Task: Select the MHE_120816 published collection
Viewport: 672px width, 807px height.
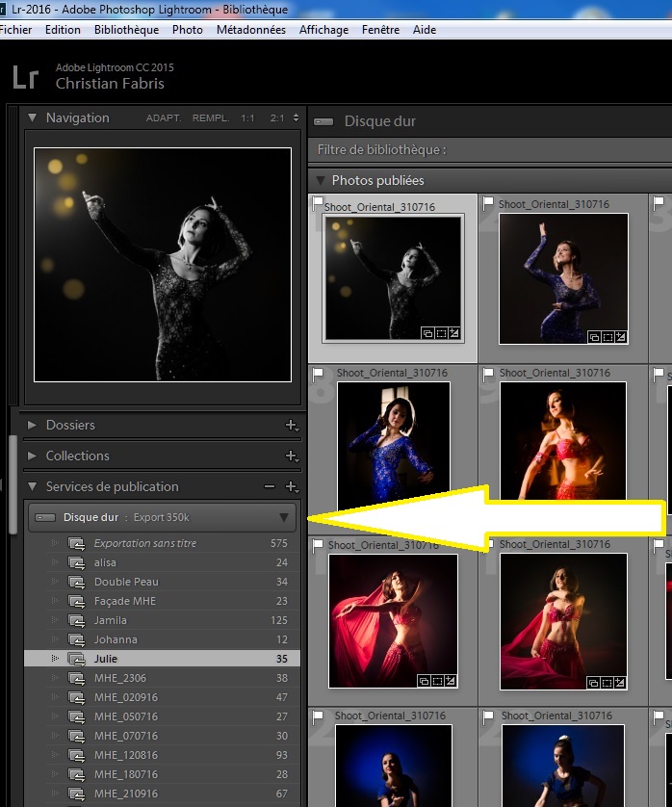Action: 126,755
